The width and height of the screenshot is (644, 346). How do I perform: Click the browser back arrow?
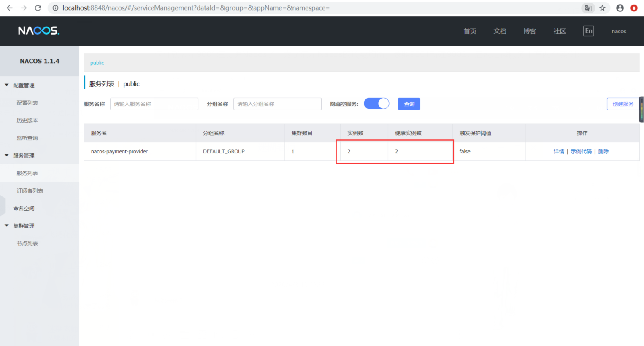9,8
